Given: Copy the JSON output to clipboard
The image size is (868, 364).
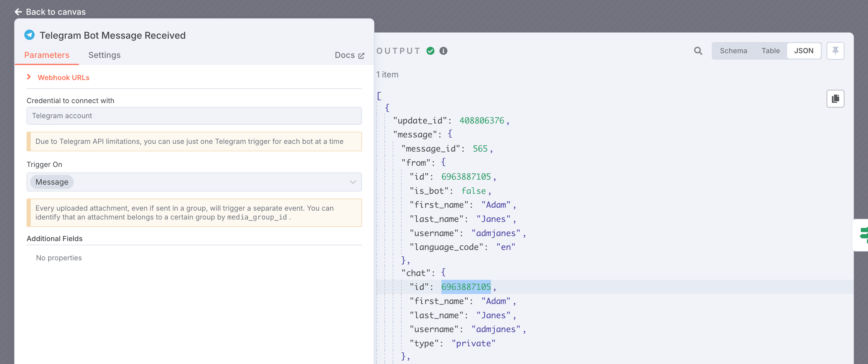Looking at the screenshot, I should 835,98.
